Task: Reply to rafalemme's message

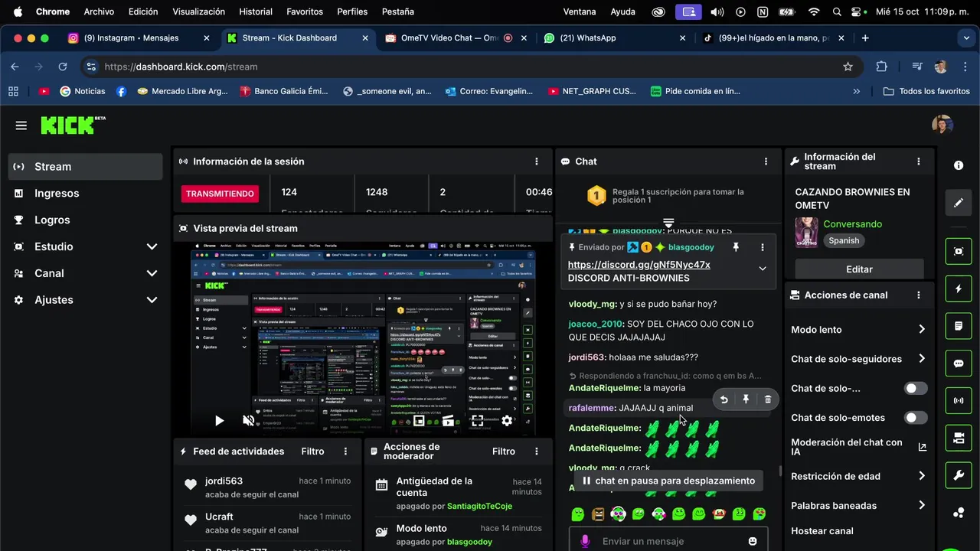Action: pyautogui.click(x=724, y=399)
